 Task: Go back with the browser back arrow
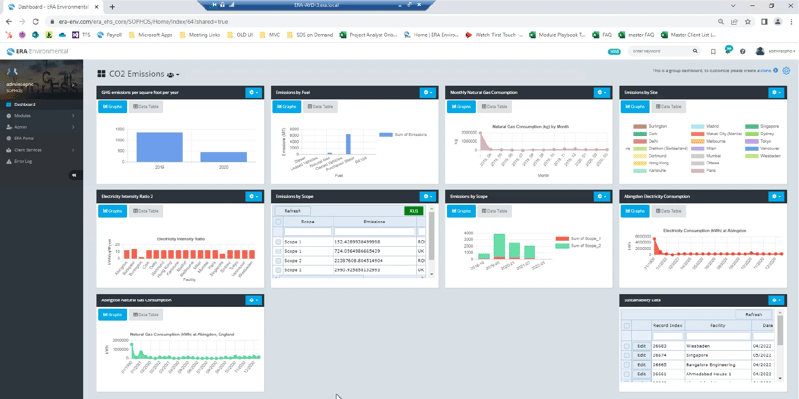pyautogui.click(x=9, y=22)
